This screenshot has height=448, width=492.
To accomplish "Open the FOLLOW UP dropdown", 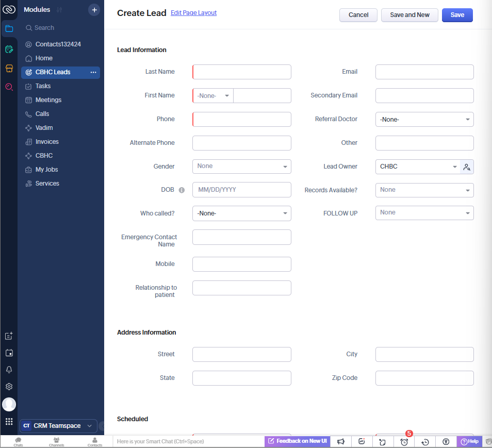I will coord(424,213).
